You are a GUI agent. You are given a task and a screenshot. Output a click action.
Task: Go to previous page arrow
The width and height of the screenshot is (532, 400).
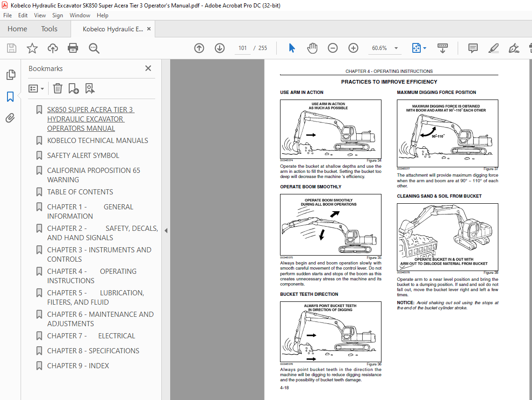[199, 48]
